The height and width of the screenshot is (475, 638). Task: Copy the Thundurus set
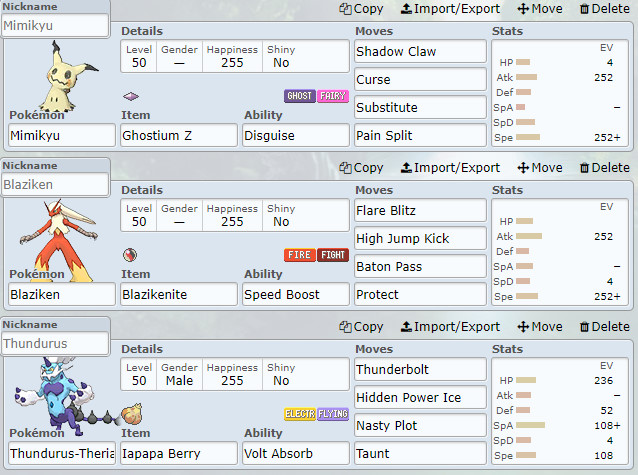[361, 326]
